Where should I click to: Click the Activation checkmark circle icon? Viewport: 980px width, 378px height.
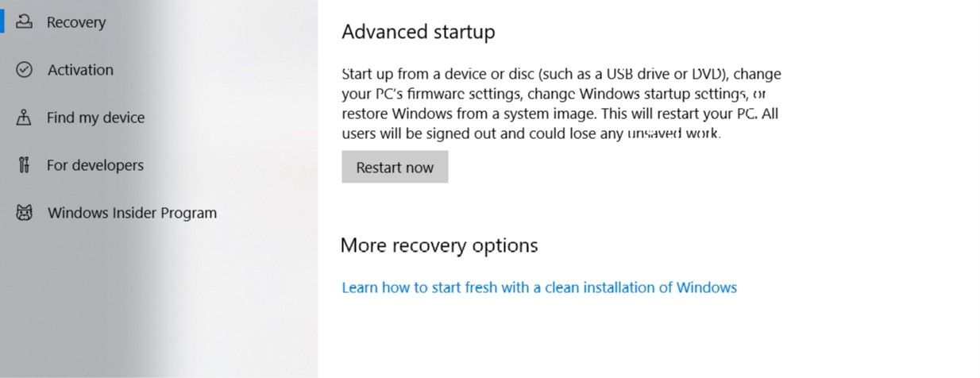coord(25,70)
